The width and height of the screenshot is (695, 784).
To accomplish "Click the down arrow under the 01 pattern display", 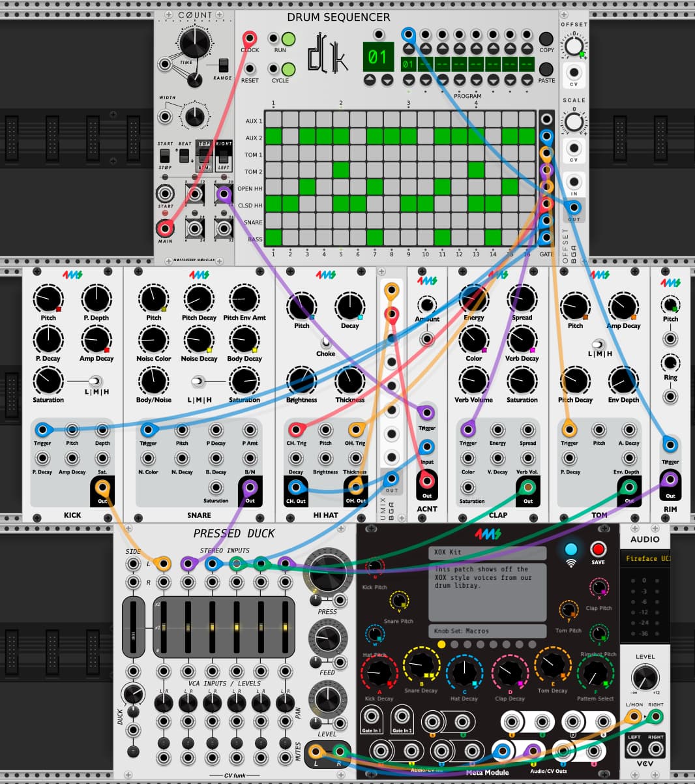I will pyautogui.click(x=387, y=80).
